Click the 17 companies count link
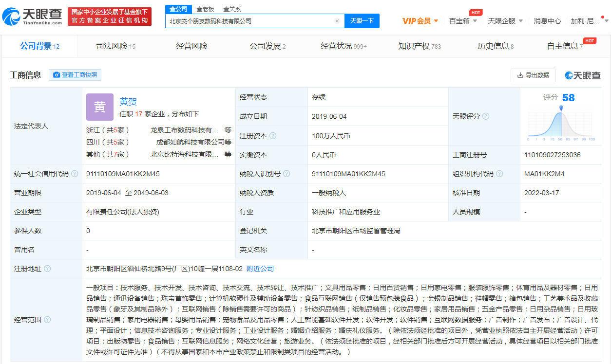The image size is (611, 364). (x=138, y=114)
